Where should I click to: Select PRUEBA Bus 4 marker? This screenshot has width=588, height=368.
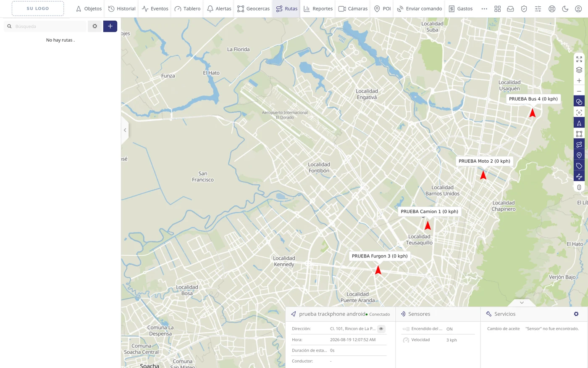coord(532,113)
